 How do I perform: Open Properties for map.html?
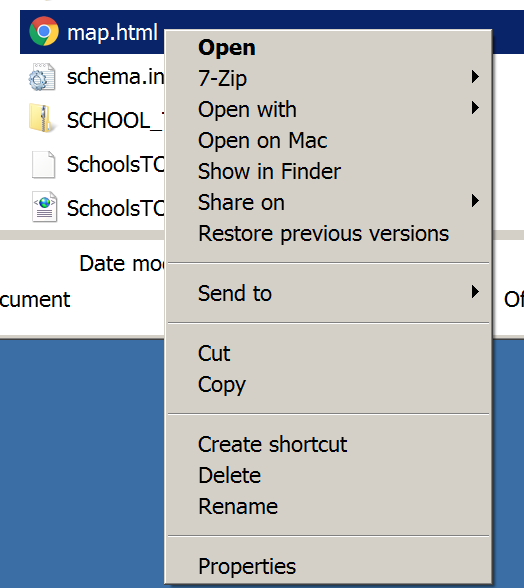[328, 566]
